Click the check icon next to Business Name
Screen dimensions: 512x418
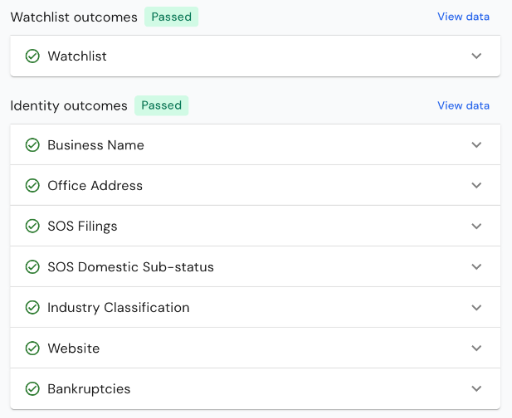[x=32, y=145]
